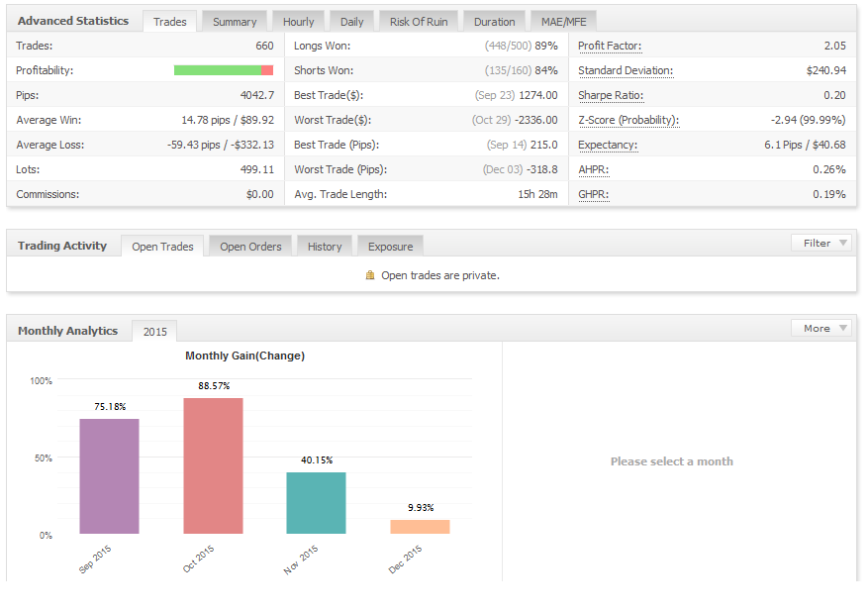Screen dimensions: 868x611
Task: Click the Worst Trade($) value -2336.00
Action: [535, 120]
